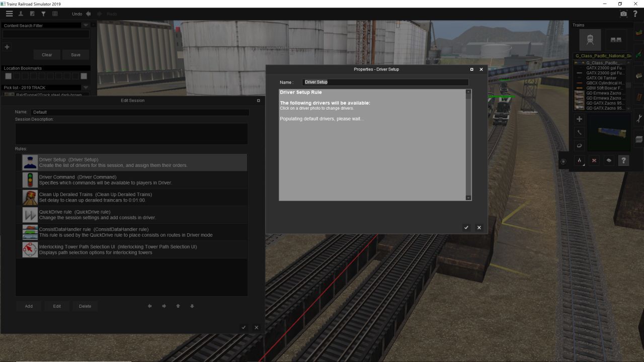Click the Rotate Train tool

point(579,146)
